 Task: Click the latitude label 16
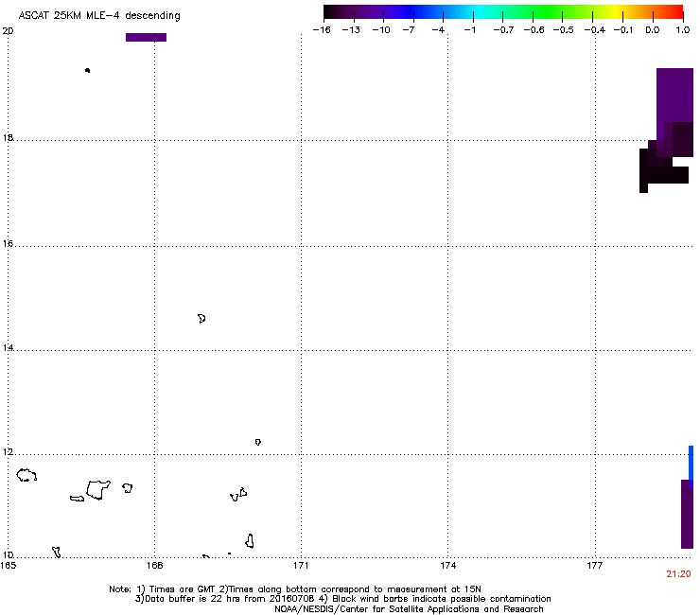[8, 244]
